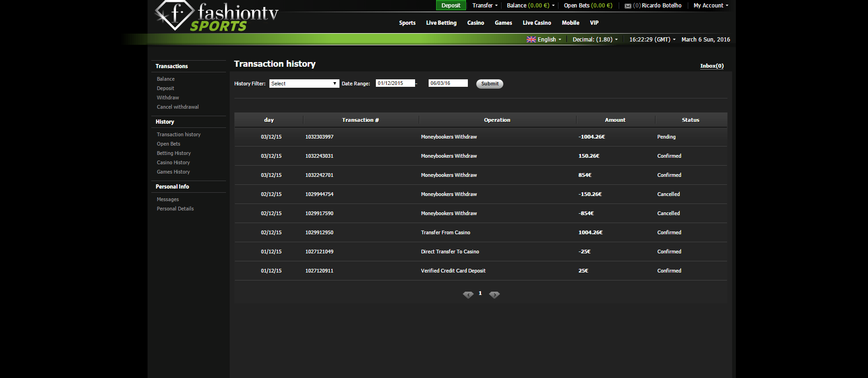Open the sidebar Open Bets link
868x378 pixels.
(x=168, y=144)
